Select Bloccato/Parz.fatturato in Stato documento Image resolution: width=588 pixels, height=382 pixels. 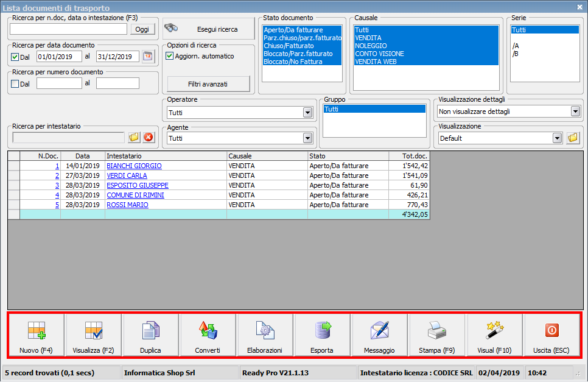pos(303,54)
